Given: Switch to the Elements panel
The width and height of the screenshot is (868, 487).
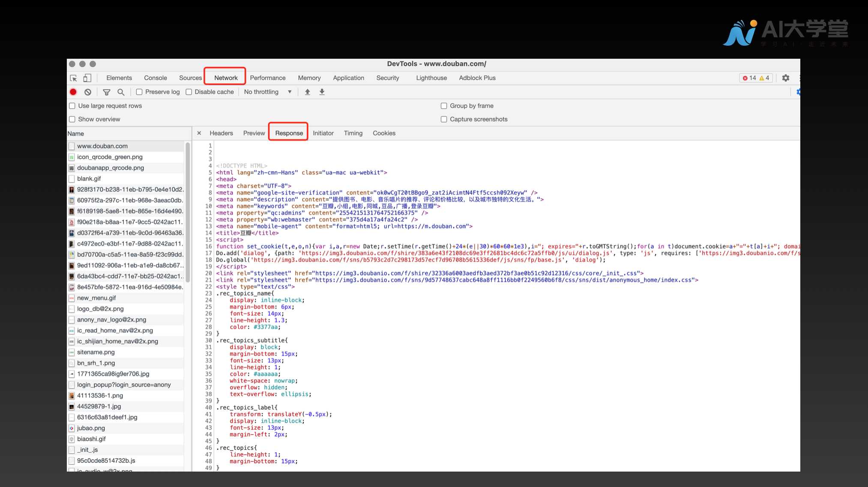Looking at the screenshot, I should pos(119,78).
